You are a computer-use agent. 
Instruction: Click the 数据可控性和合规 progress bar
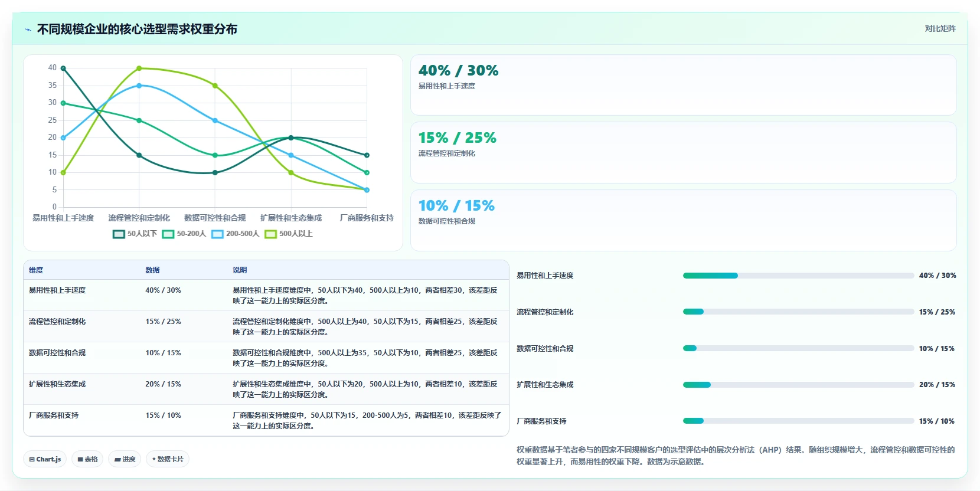pos(798,348)
